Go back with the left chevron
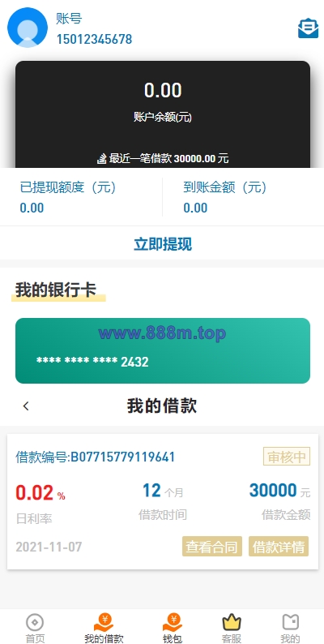This screenshot has height=644, width=324. point(26,406)
